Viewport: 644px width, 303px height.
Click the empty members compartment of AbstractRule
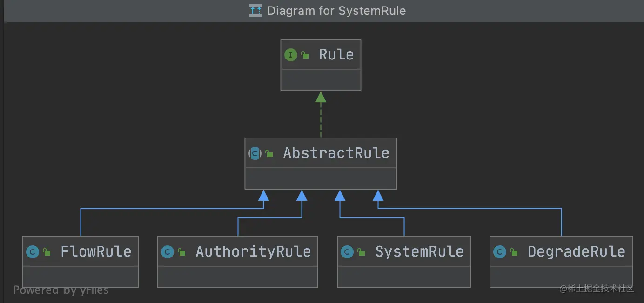pyautogui.click(x=321, y=178)
